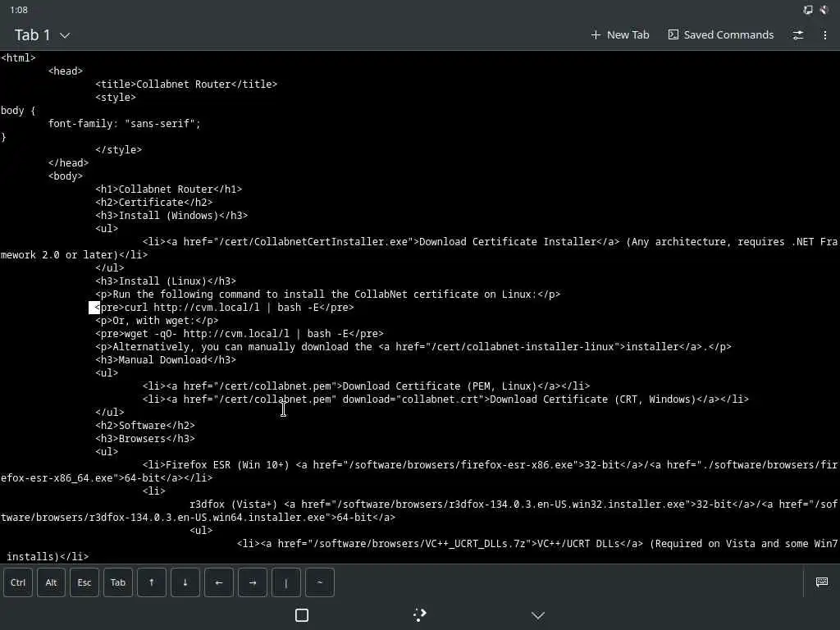Tap the Alt key button
This screenshot has height=630, width=840.
click(x=51, y=582)
